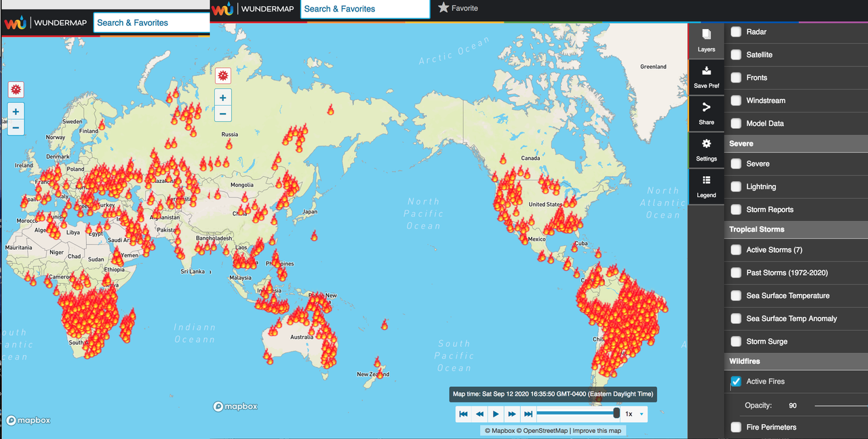Screen dimensions: 868x439
Task: Enable Sea Surface Temp Anomaly checkbox
Action: click(x=736, y=318)
